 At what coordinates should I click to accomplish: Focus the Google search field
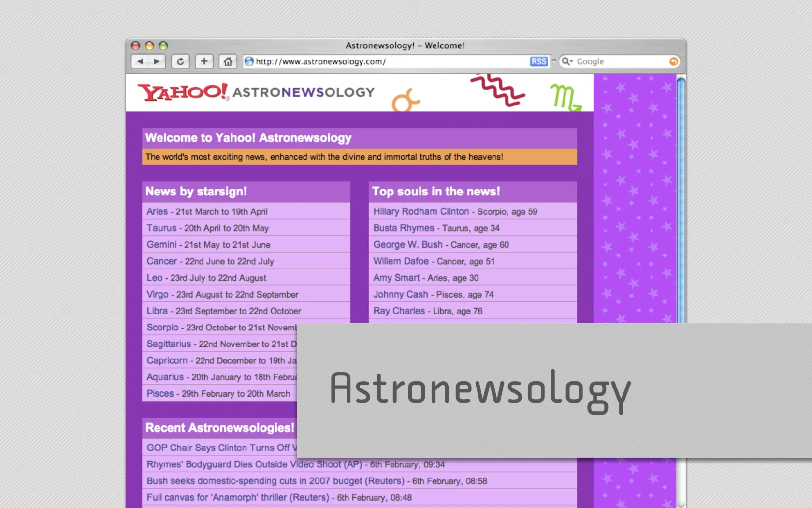pos(619,61)
